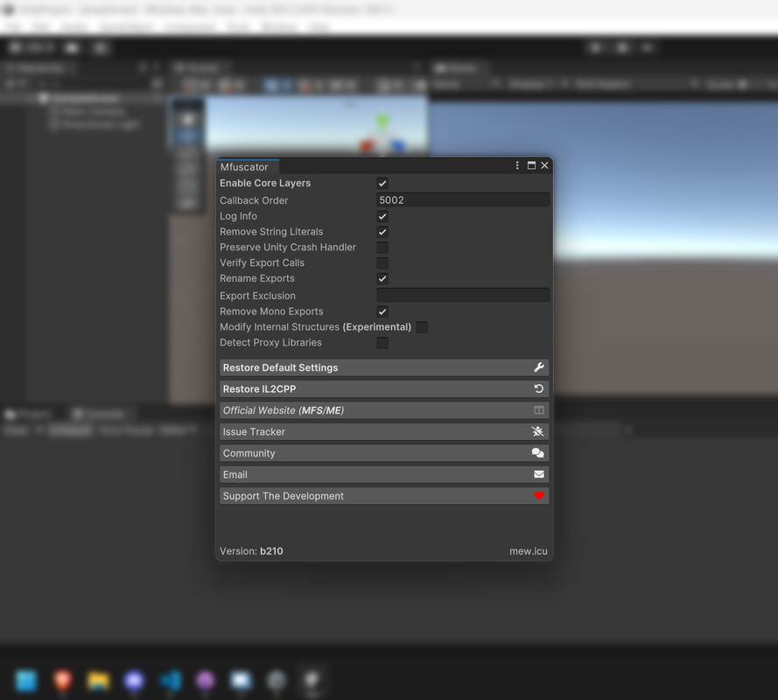Viewport: 778px width, 700px height.
Task: Click the Restore IL2CPP button
Action: (x=384, y=389)
